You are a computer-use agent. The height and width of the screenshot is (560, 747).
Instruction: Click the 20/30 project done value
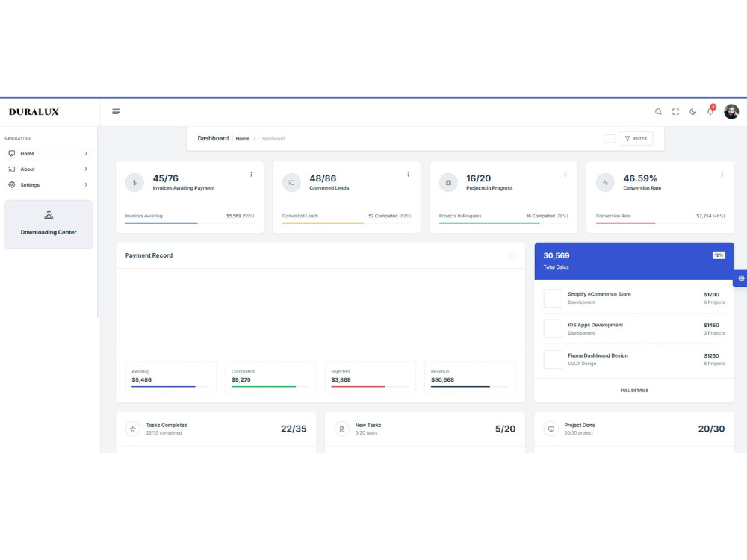711,429
